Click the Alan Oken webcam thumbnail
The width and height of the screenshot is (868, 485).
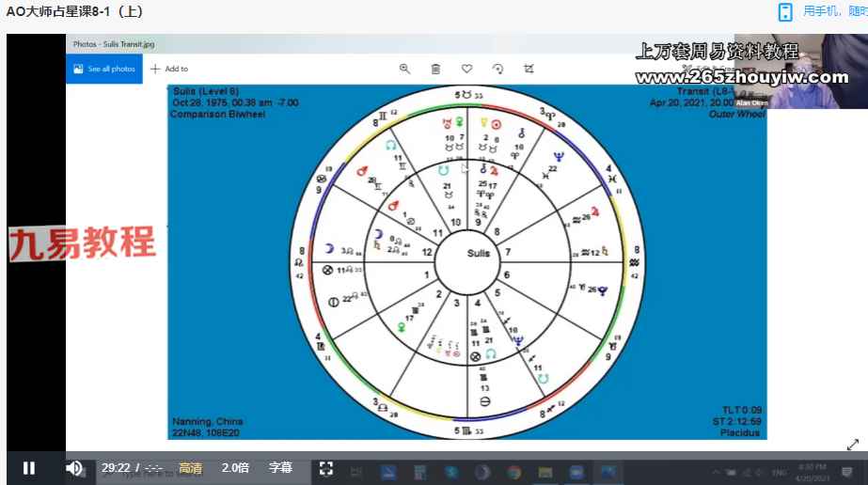(801, 70)
